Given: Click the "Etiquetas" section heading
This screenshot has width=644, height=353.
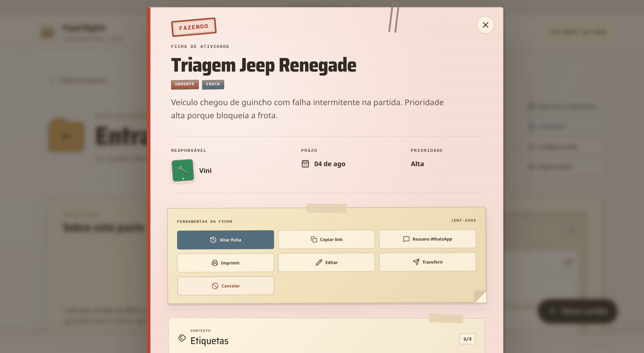Looking at the screenshot, I should click(x=209, y=341).
